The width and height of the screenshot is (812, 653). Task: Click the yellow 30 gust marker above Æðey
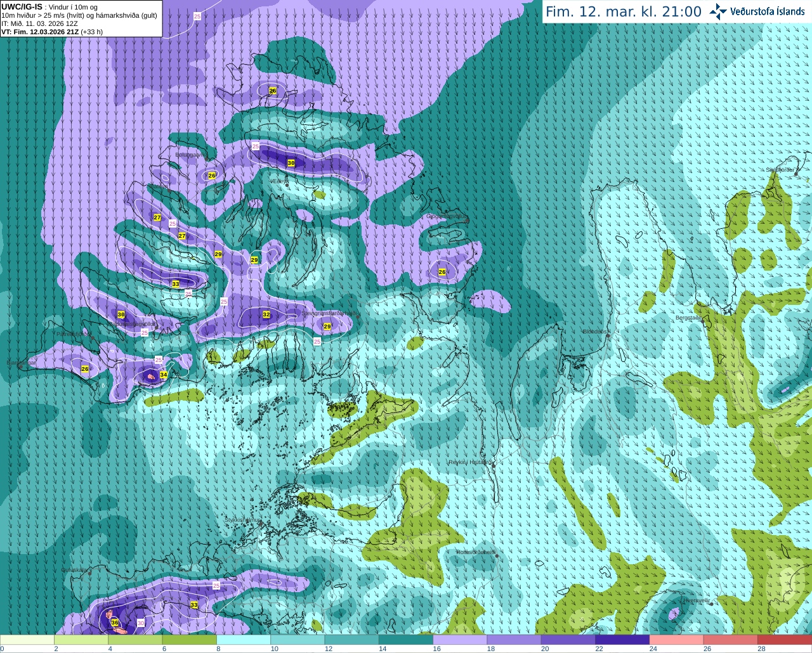click(x=291, y=163)
